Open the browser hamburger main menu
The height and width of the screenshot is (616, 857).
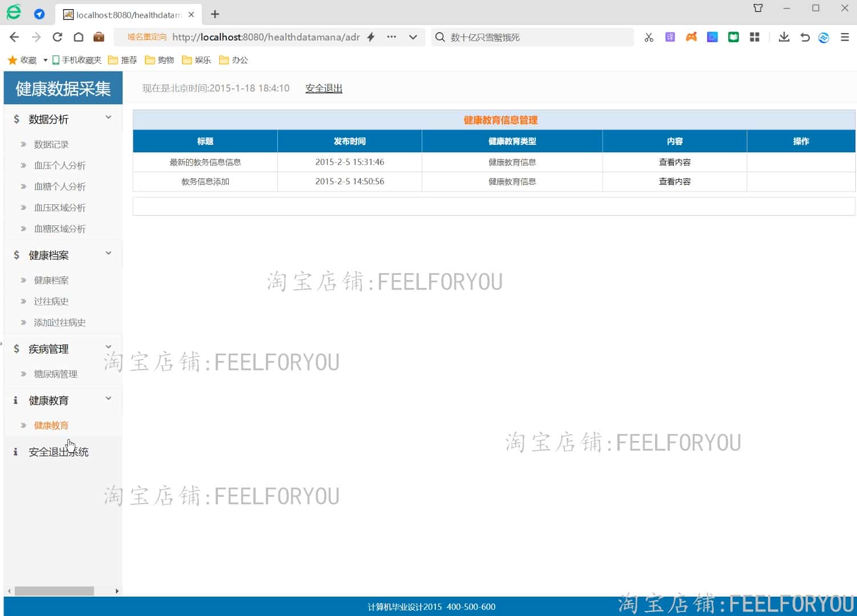click(x=845, y=37)
